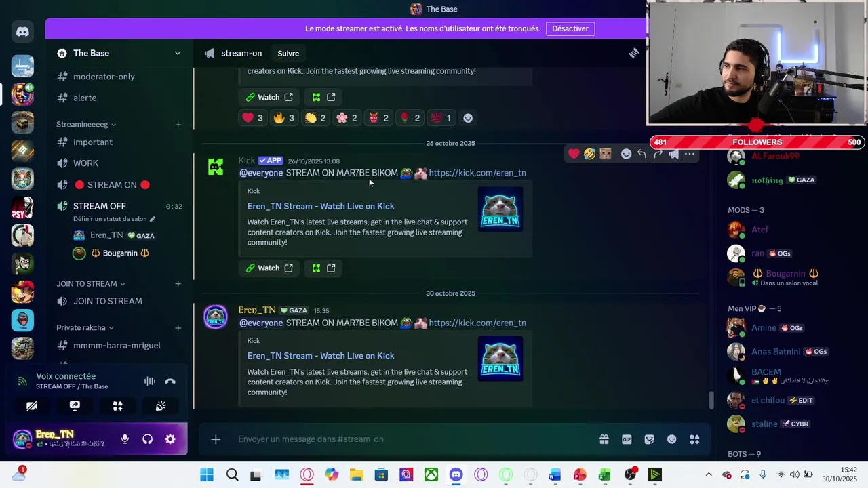The width and height of the screenshot is (868, 488).
Task: Toggle the 100 reaction with count 1
Action: click(x=441, y=118)
